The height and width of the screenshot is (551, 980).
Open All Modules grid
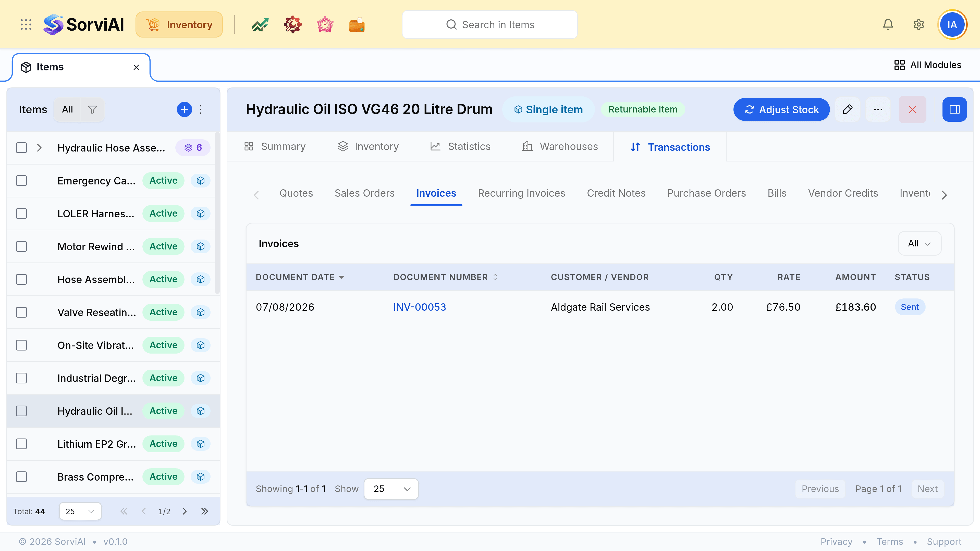(x=927, y=65)
